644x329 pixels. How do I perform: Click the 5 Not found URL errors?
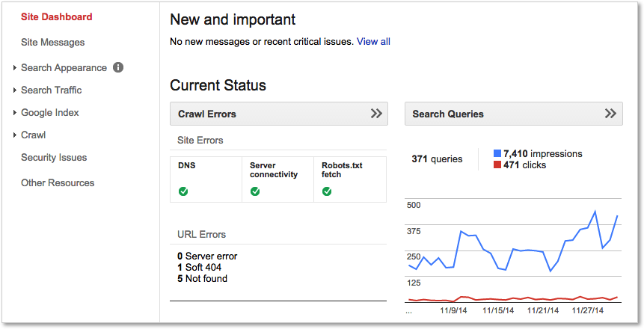[x=202, y=278]
